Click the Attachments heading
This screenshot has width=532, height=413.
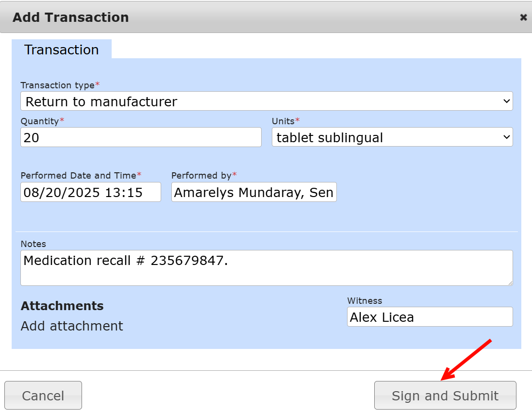[x=62, y=306]
